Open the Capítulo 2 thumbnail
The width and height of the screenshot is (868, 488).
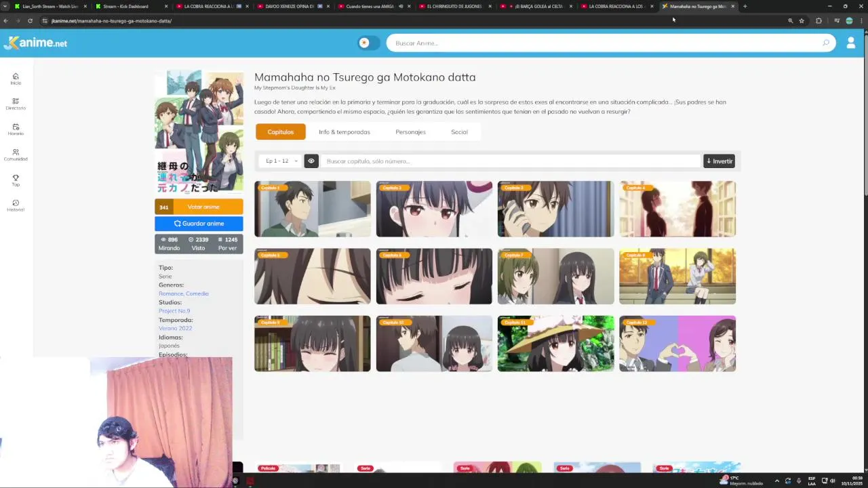coord(434,209)
